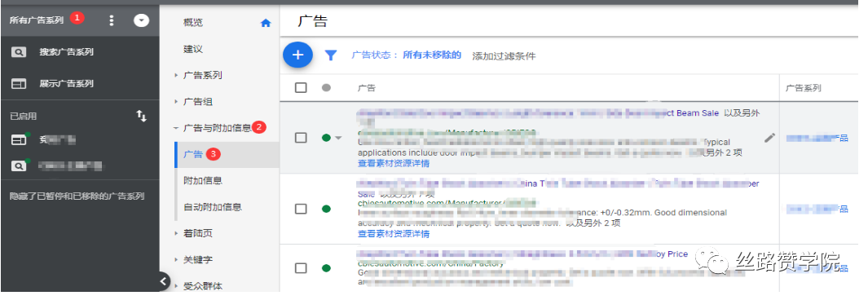Click the display icon beside 展示广告系列
Viewport: 868px width, 300px height.
[19, 84]
